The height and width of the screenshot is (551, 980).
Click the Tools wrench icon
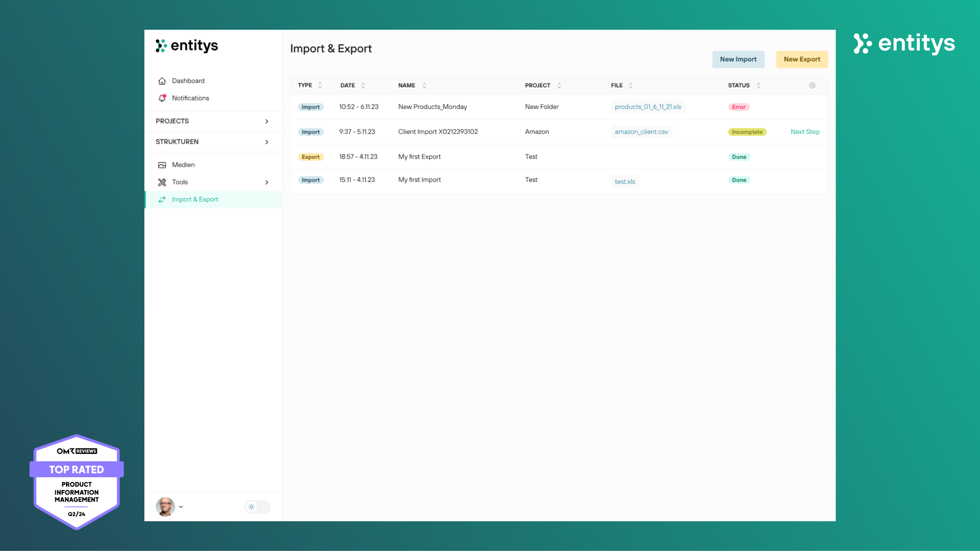162,182
